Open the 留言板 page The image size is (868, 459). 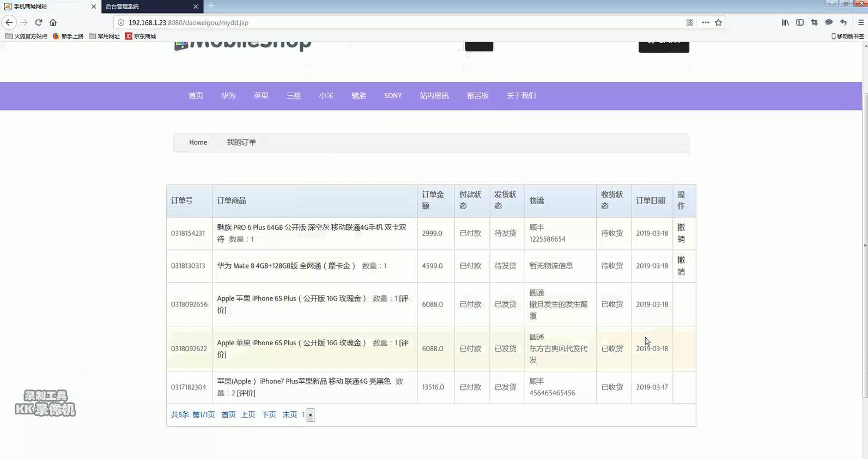[478, 95]
